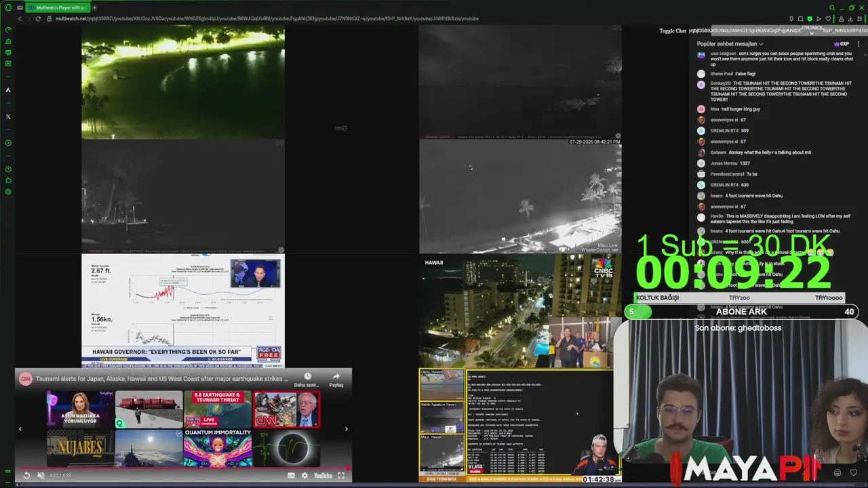Open the browser profile account icon

(842, 19)
